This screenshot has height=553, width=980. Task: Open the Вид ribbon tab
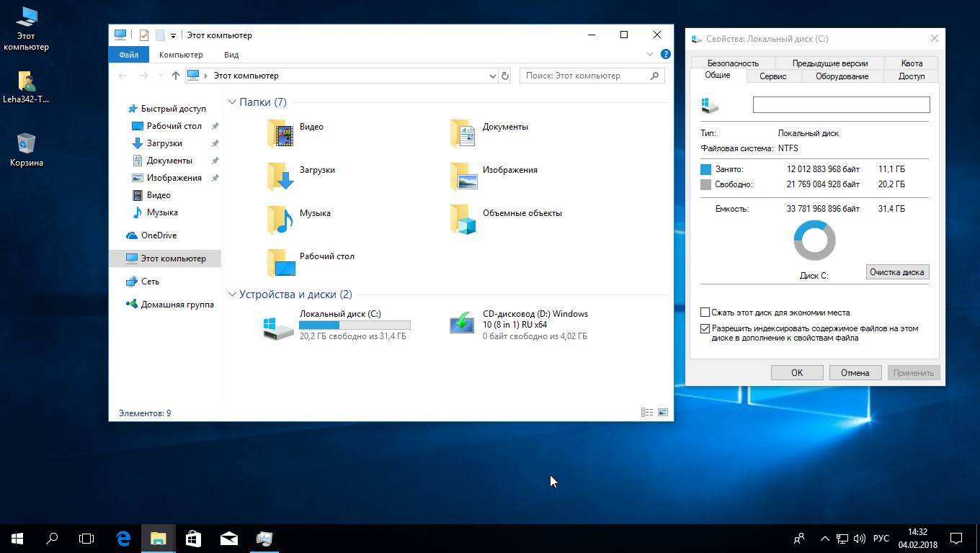pyautogui.click(x=231, y=55)
